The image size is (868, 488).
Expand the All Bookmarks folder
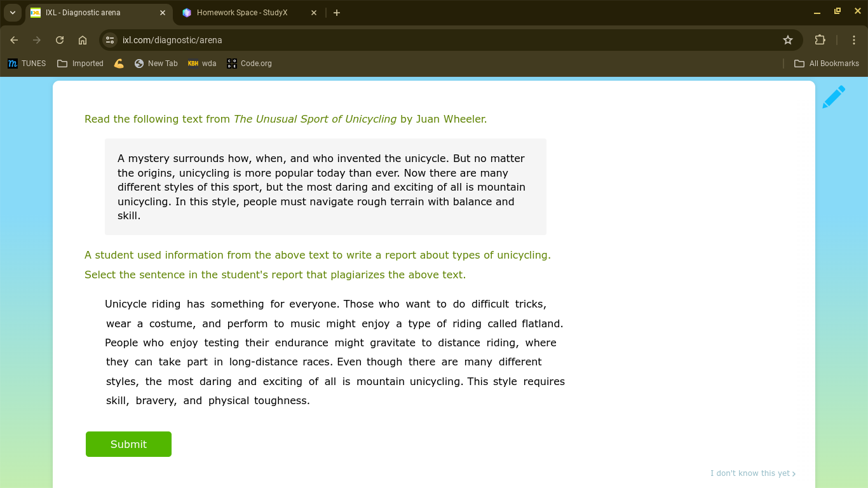[827, 64]
